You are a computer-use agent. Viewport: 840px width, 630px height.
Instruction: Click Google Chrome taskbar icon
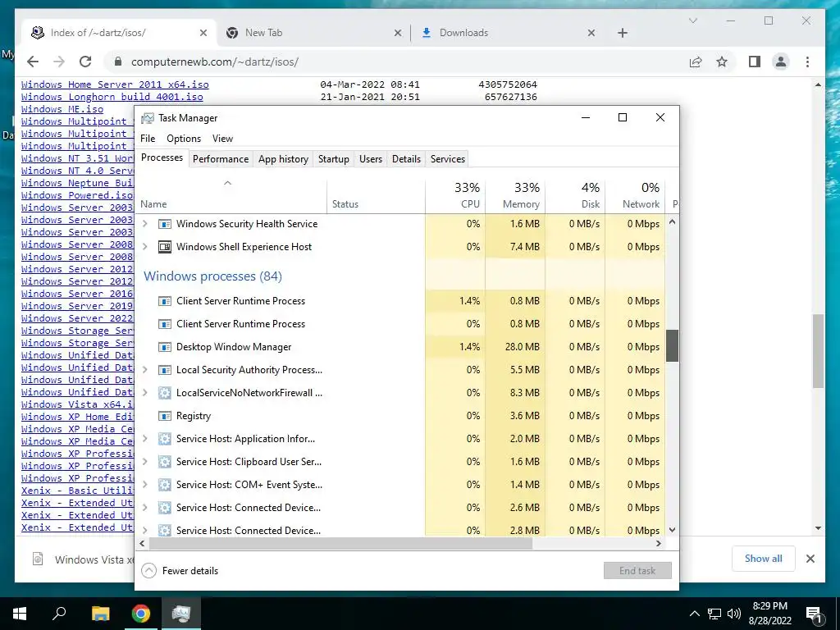pos(141,614)
